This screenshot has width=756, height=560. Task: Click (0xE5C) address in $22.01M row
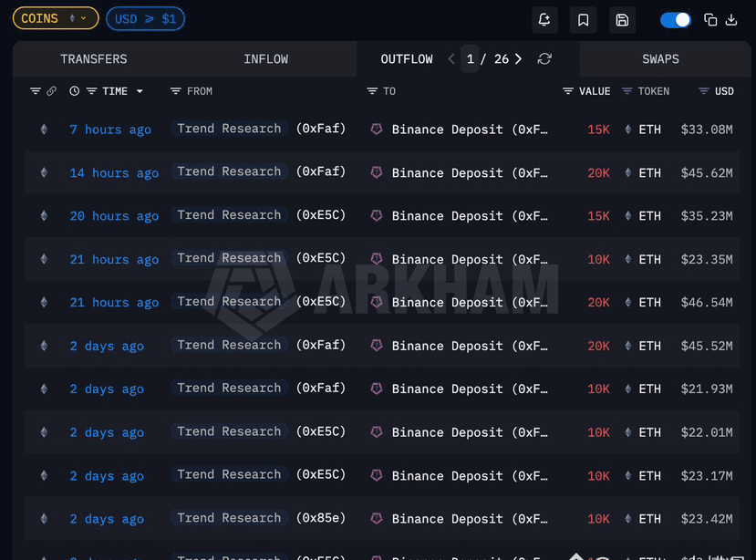(x=321, y=431)
